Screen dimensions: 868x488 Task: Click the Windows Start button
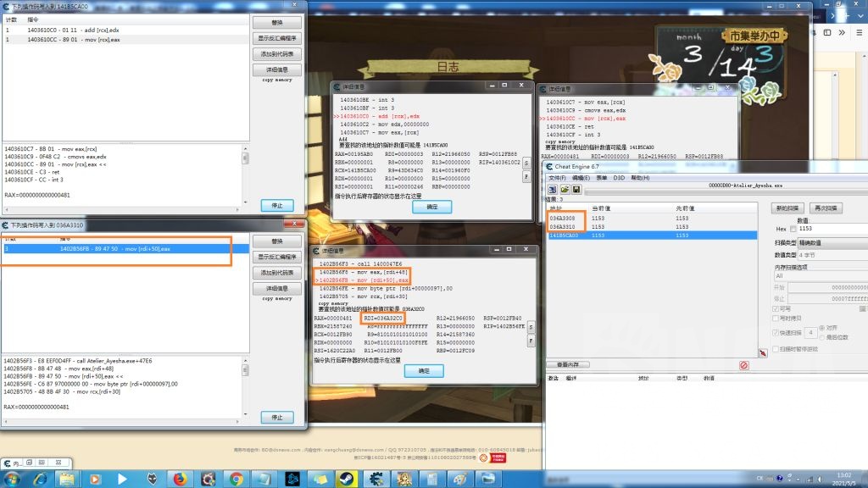click(x=13, y=477)
